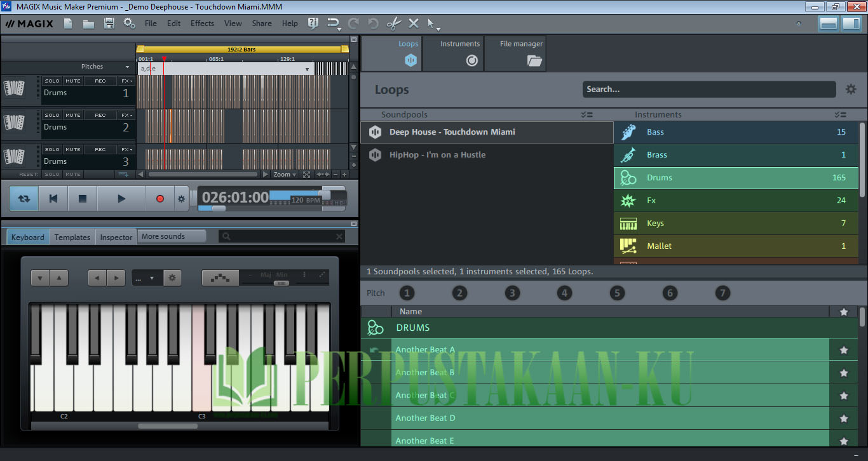Arm REC on track 1
This screenshot has height=461, width=868.
[x=100, y=81]
